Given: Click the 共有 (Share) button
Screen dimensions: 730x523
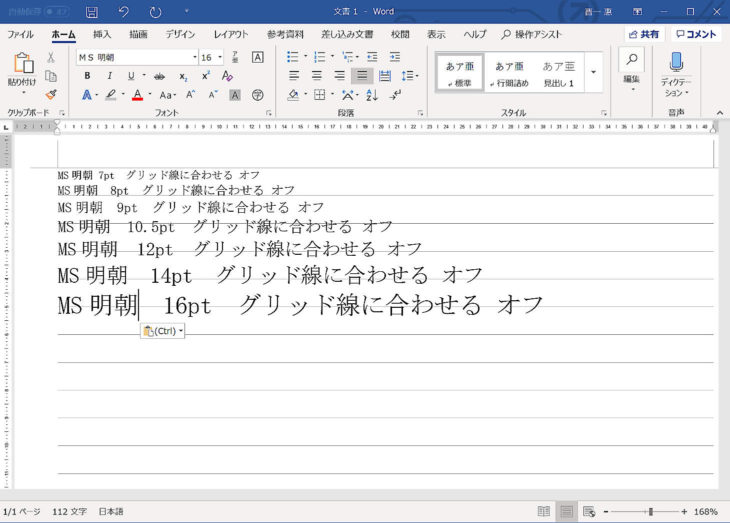Looking at the screenshot, I should tap(644, 34).
